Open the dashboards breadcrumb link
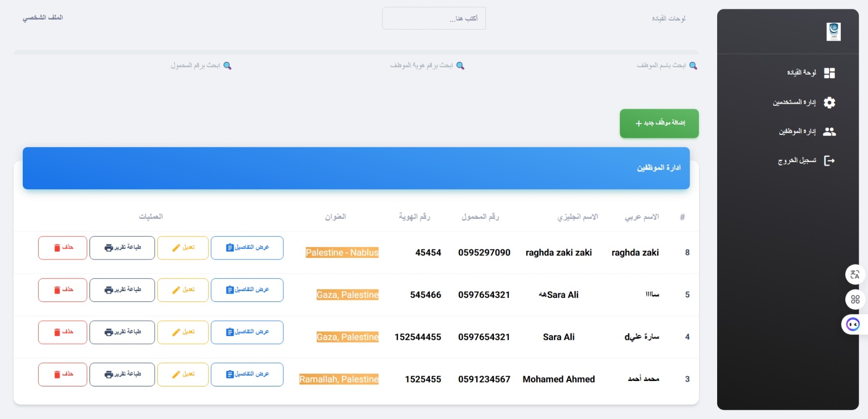 point(668,19)
